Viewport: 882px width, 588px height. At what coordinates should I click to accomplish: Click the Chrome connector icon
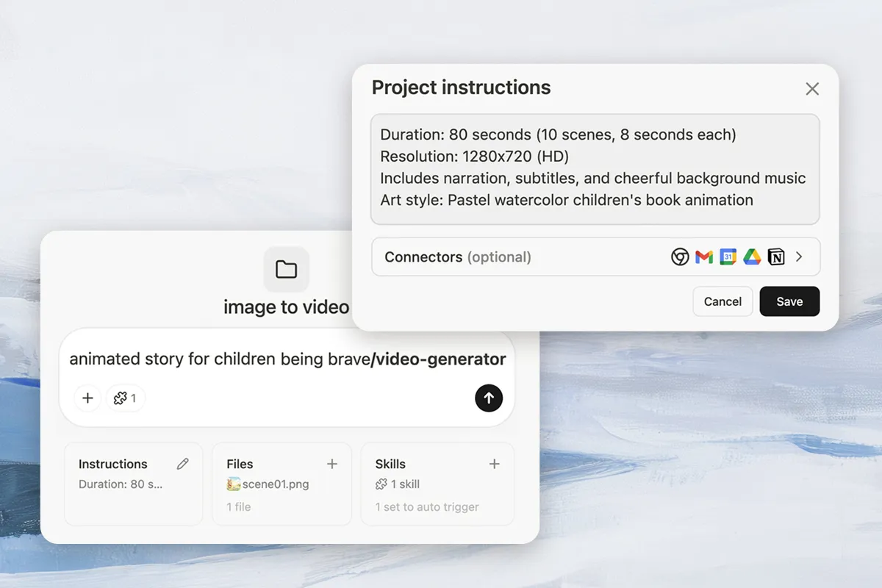click(x=681, y=257)
